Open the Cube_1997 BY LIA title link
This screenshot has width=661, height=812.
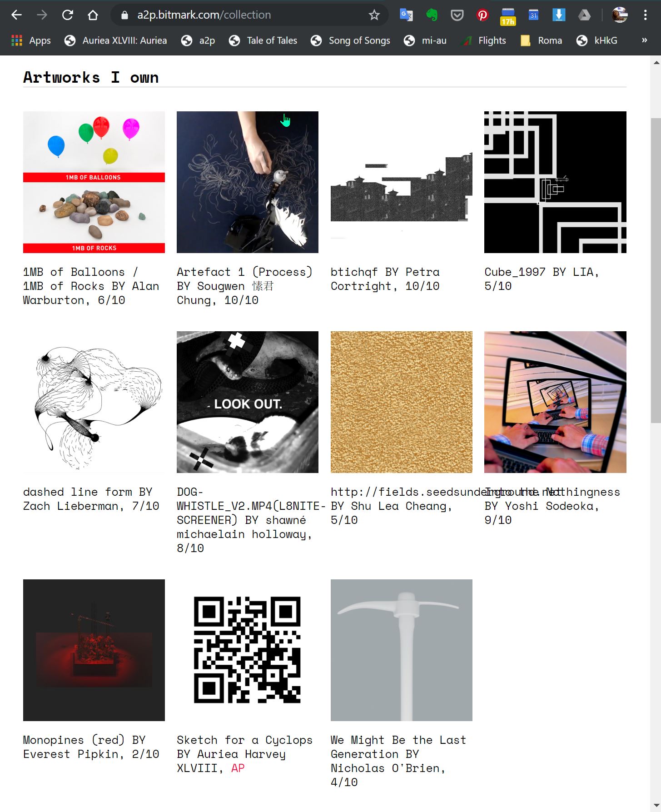pyautogui.click(x=542, y=279)
